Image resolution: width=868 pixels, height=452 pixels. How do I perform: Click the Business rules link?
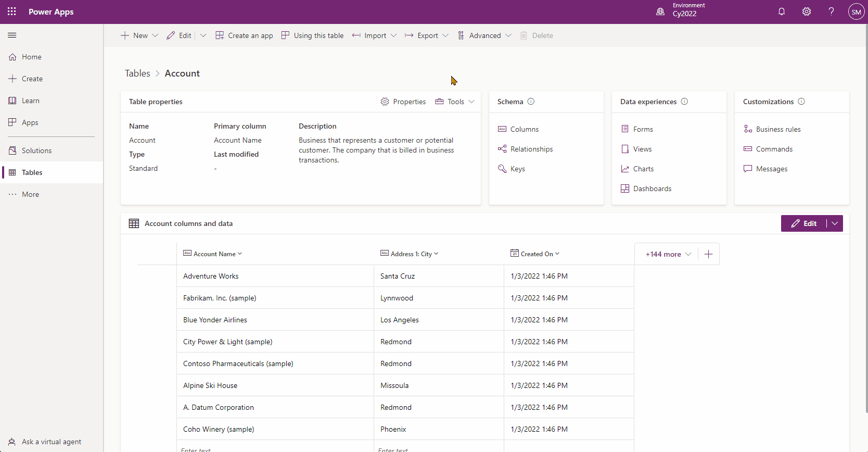(x=778, y=129)
